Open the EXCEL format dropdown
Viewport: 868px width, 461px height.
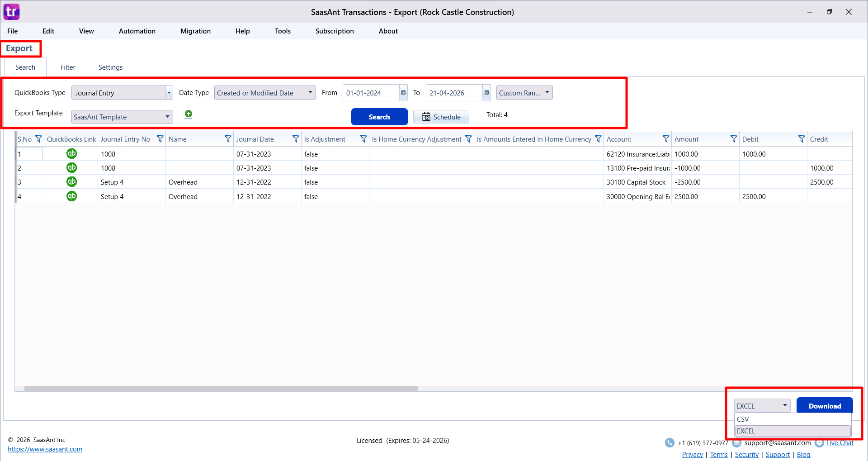coord(762,406)
